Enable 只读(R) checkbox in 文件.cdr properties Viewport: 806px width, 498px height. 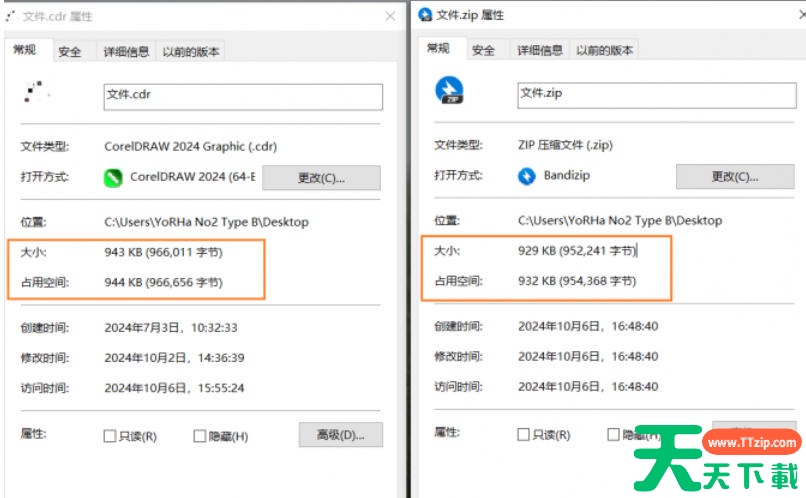click(109, 436)
